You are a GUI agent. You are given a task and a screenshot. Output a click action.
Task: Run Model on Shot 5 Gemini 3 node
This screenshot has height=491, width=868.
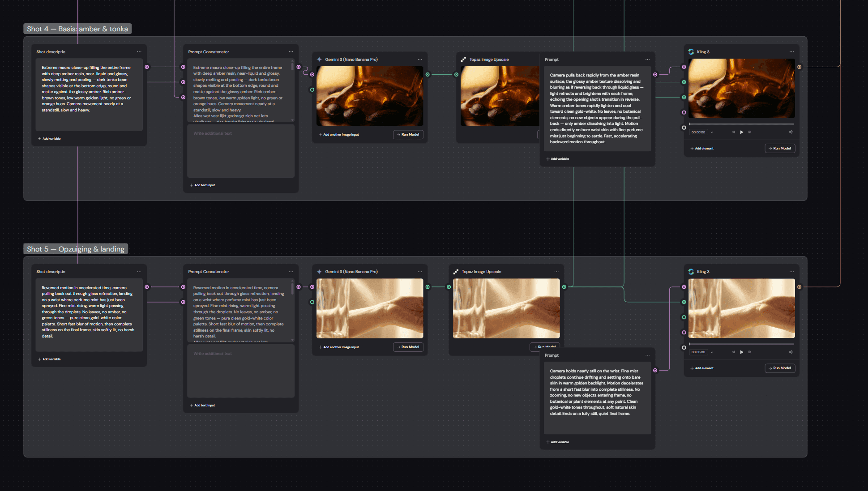(408, 347)
